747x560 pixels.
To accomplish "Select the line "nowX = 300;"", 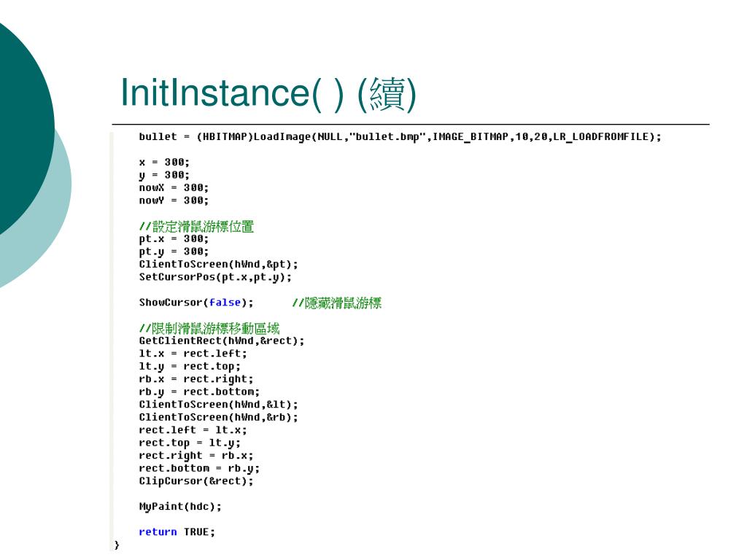I will click(x=174, y=187).
